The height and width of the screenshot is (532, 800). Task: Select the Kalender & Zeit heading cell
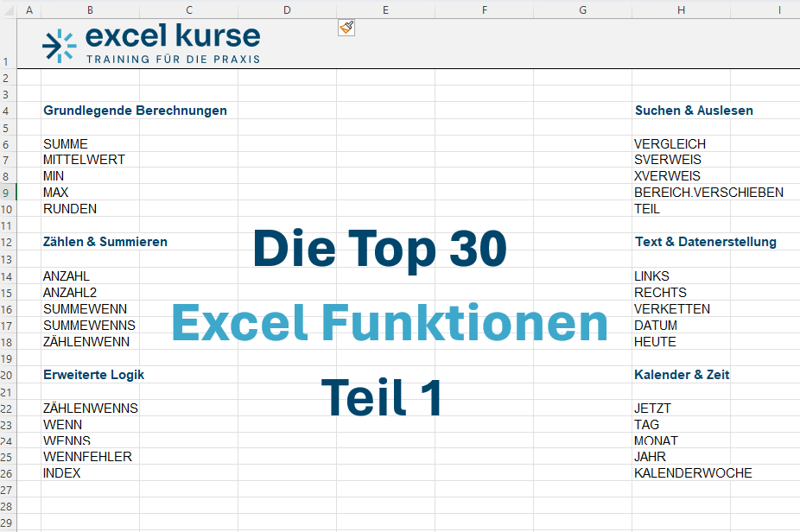pos(682,375)
